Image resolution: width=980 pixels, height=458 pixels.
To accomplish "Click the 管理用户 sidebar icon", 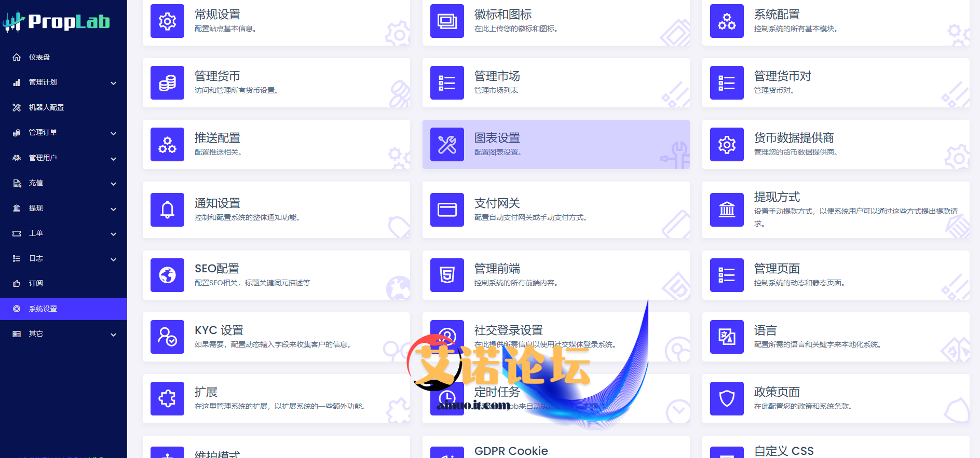I will point(17,158).
